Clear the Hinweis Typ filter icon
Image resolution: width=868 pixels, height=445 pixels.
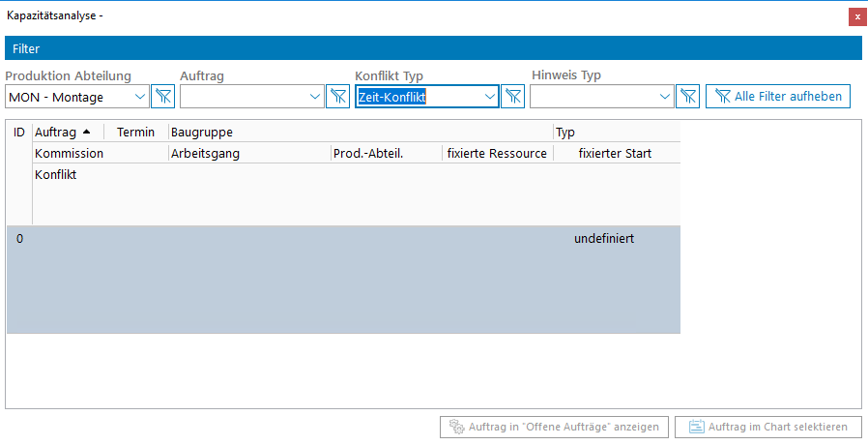pyautogui.click(x=687, y=96)
